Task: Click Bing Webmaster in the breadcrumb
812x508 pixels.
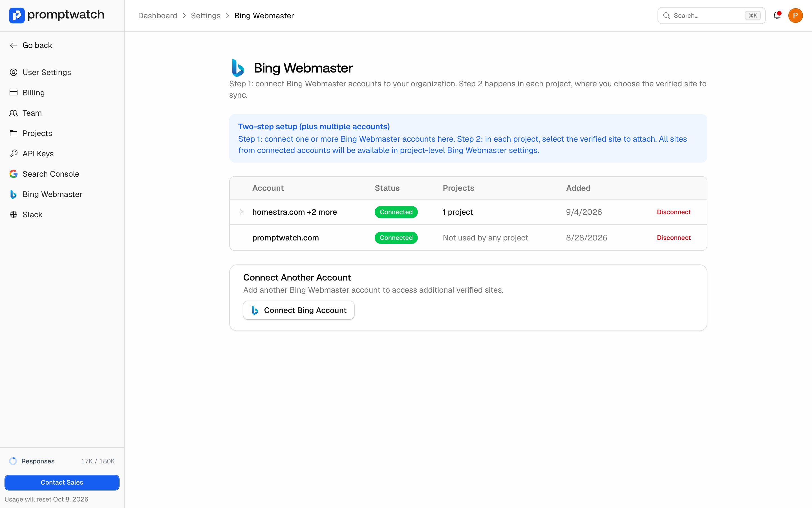Action: 264,16
